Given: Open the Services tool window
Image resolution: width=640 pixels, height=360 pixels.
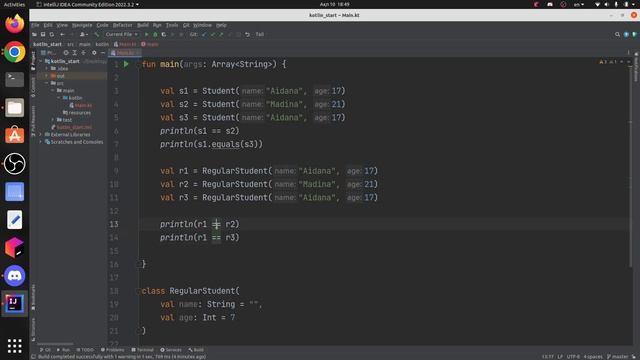Looking at the screenshot, I should point(171,350).
